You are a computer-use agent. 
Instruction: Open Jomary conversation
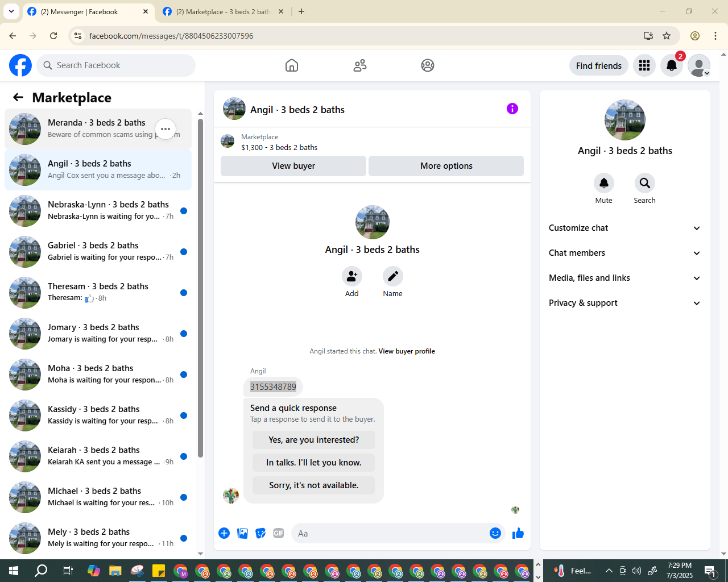pyautogui.click(x=98, y=334)
